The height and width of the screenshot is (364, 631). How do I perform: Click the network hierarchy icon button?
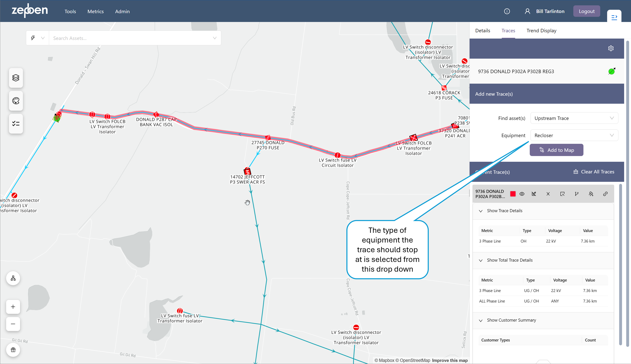point(13,278)
